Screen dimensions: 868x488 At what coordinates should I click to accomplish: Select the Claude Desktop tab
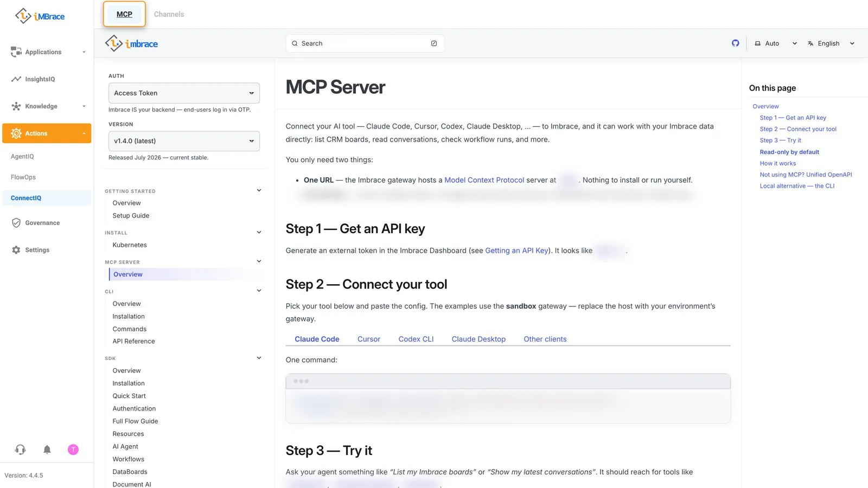tap(478, 339)
